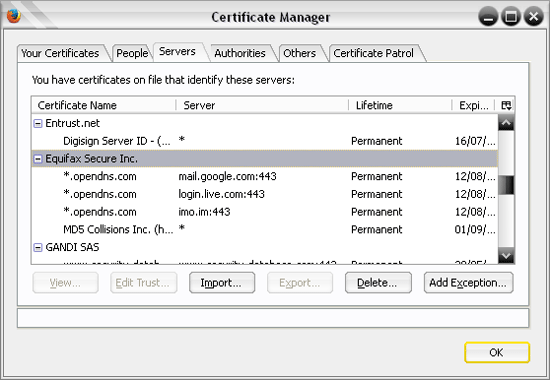Screen dimensions: 550x380
Task: Collapse the GANDI SAS group
Action: [38, 247]
